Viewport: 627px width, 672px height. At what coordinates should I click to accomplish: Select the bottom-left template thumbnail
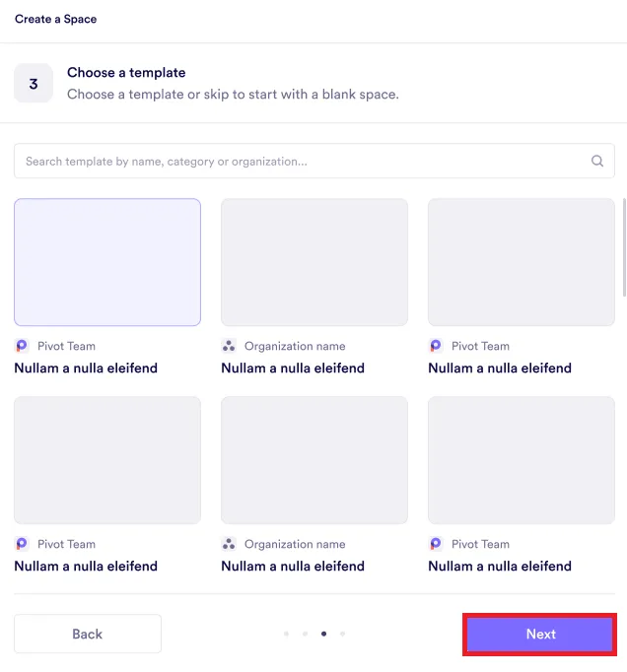tap(107, 460)
